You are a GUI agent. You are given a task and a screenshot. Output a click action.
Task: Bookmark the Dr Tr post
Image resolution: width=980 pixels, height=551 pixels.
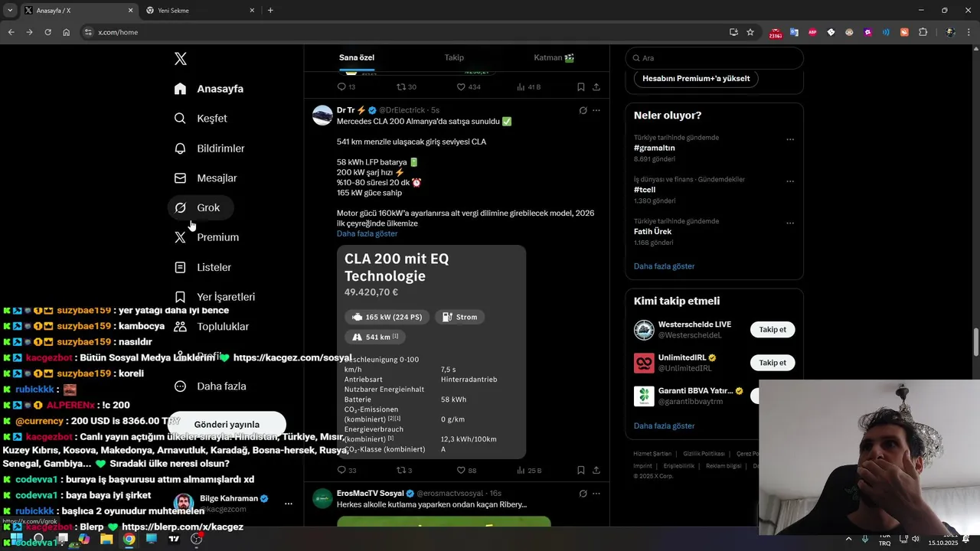click(x=581, y=470)
